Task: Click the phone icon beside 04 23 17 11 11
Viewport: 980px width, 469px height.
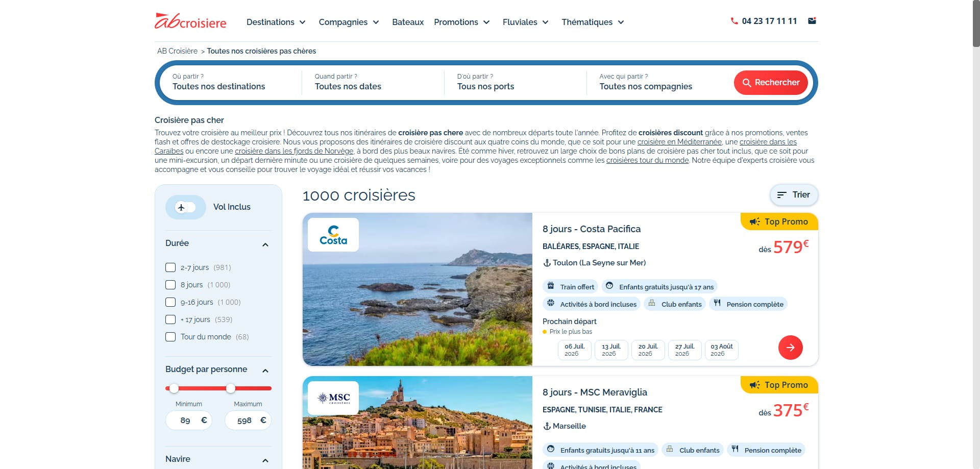Action: [x=734, y=21]
